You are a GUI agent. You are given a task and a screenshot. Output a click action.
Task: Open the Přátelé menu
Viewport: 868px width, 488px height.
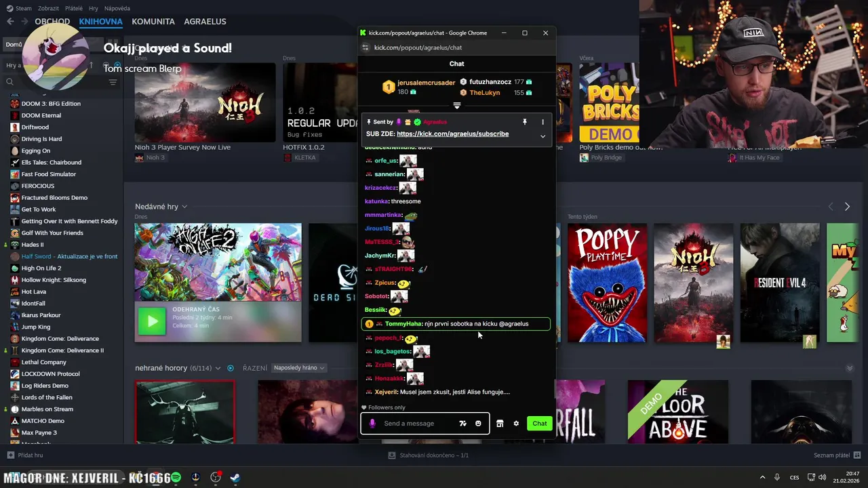74,8
